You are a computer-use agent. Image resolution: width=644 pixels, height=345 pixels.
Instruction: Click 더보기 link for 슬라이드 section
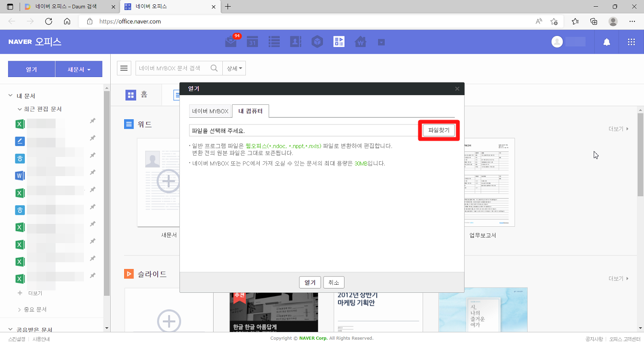pyautogui.click(x=619, y=278)
